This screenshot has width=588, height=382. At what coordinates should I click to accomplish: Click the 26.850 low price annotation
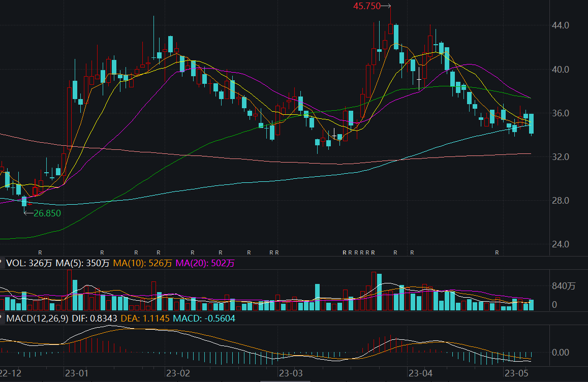pos(47,213)
